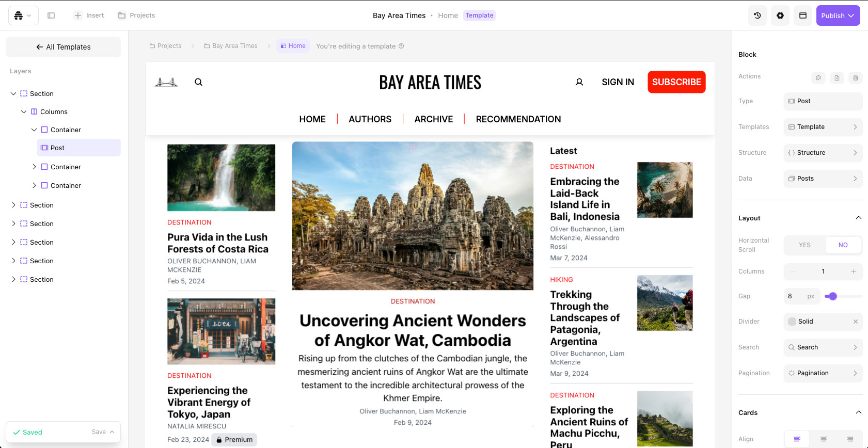Click the Template badge in title bar
Viewport: 868px width, 448px height.
coord(479,15)
